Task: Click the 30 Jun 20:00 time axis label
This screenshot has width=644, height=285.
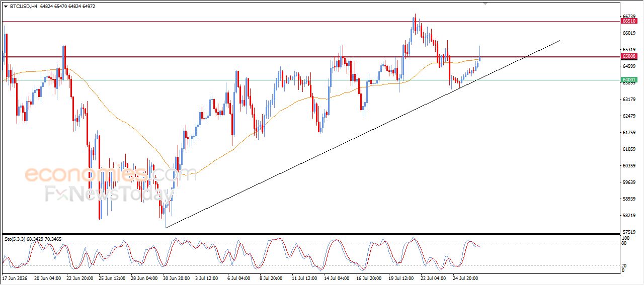Action: point(175,277)
